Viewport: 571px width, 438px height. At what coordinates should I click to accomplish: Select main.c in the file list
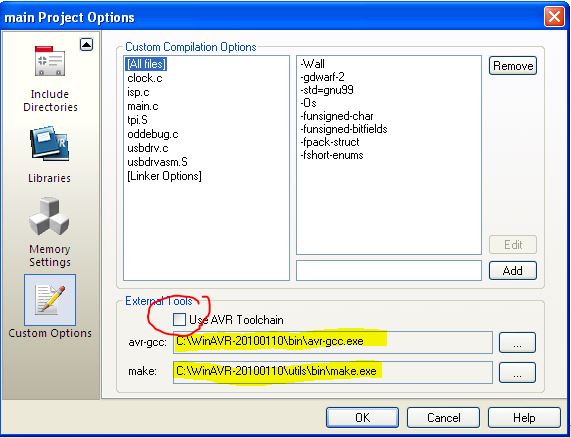(143, 106)
